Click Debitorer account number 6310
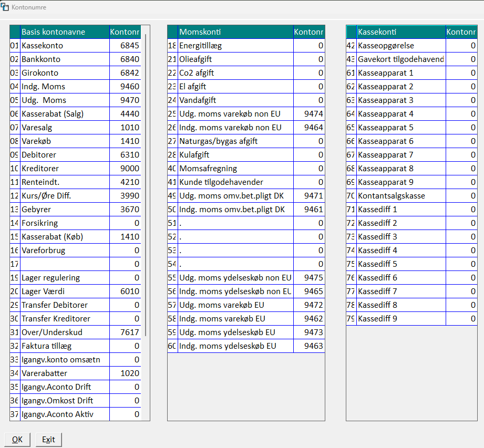 pyautogui.click(x=125, y=154)
